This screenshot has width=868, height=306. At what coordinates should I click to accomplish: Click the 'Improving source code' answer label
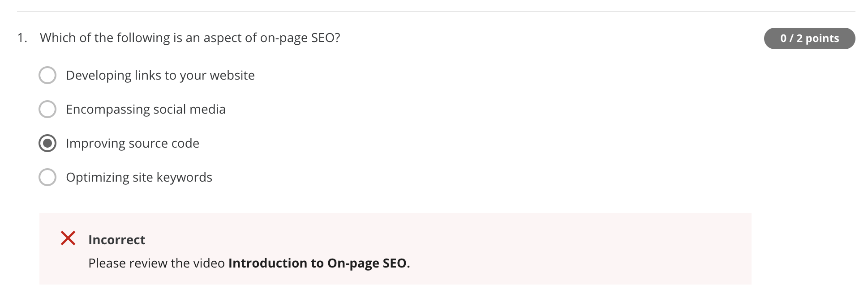point(132,143)
